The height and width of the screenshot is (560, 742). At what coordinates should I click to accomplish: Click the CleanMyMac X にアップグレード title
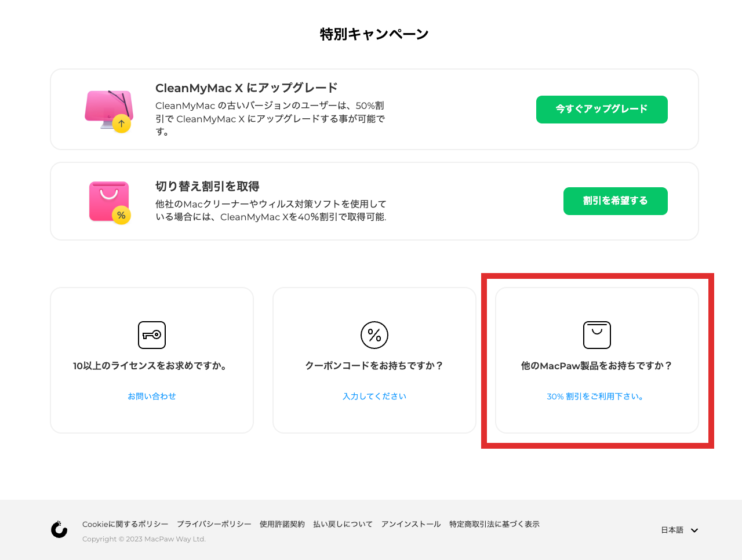pos(246,88)
